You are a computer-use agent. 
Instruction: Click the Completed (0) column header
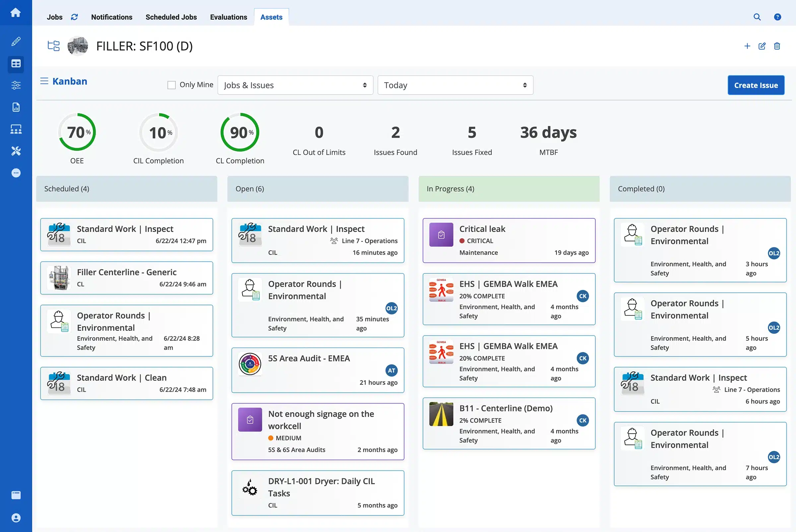700,189
